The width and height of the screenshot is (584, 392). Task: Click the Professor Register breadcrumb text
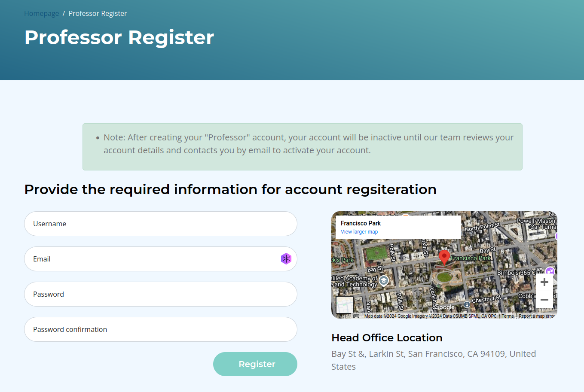[x=98, y=13]
